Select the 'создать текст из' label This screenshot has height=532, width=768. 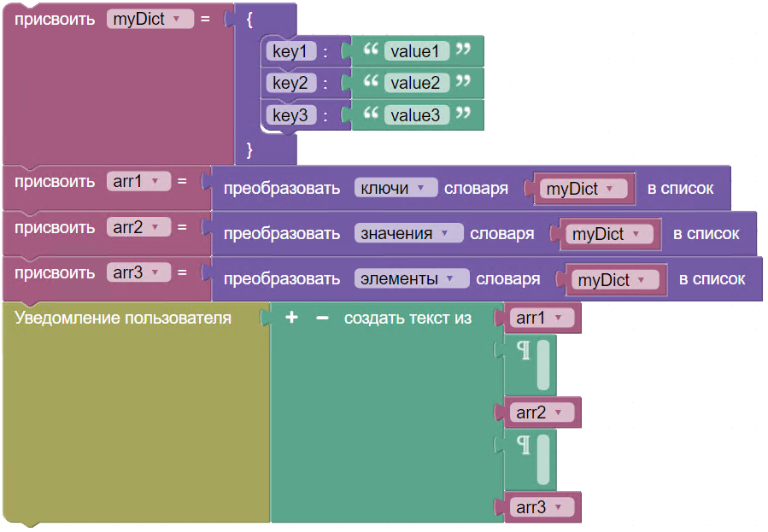[x=407, y=319]
